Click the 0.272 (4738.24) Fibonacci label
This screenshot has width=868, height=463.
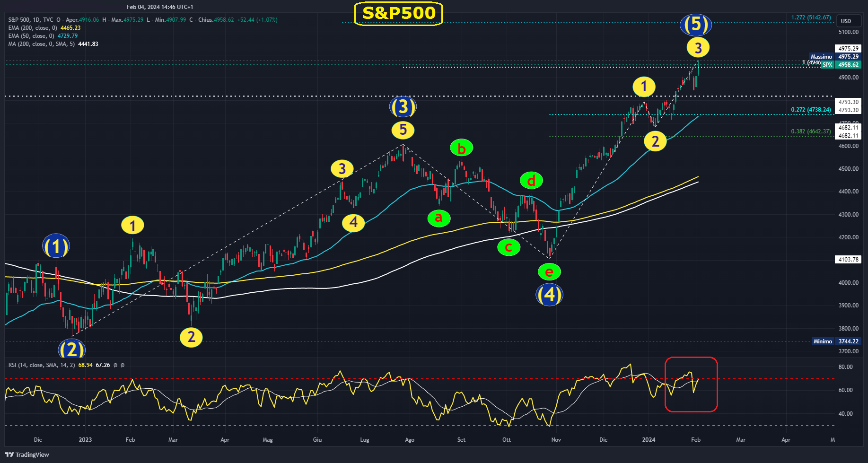tap(811, 110)
